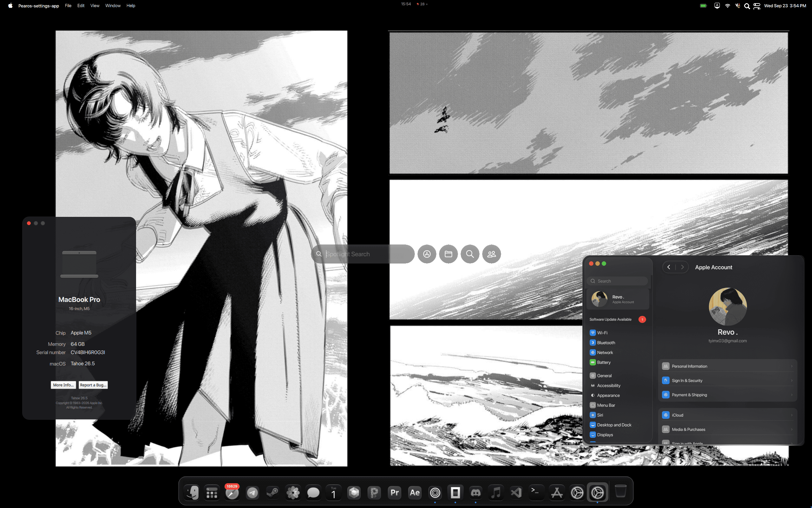Click the serial number CV4BIH6R0G3I
The width and height of the screenshot is (812, 508).
tap(88, 352)
